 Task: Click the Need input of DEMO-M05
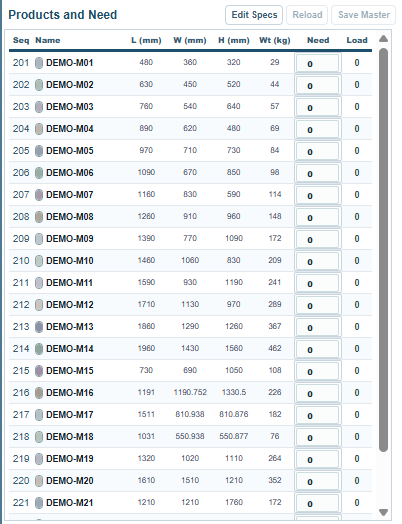(317, 151)
